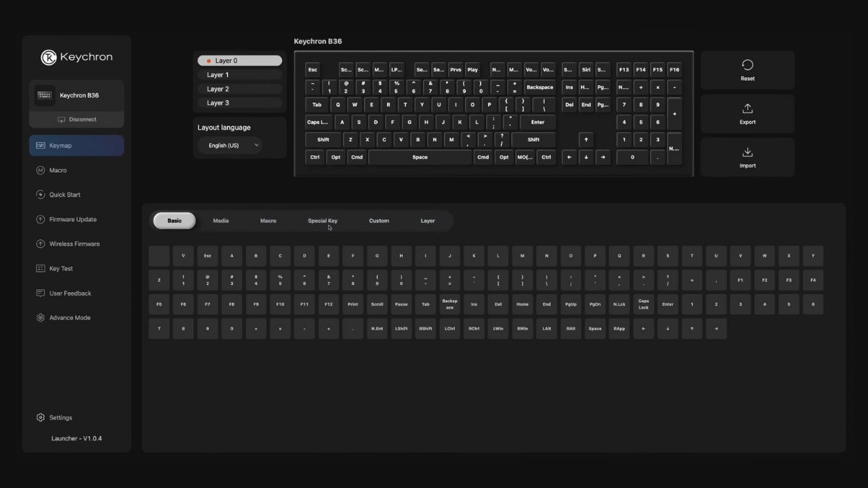Pick the RApp key in palette

[x=619, y=328]
